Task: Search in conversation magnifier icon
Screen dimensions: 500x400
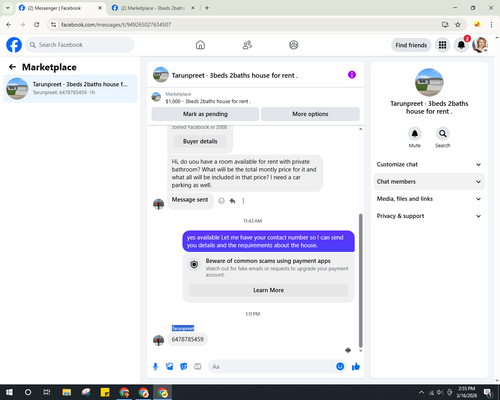Action: [443, 134]
